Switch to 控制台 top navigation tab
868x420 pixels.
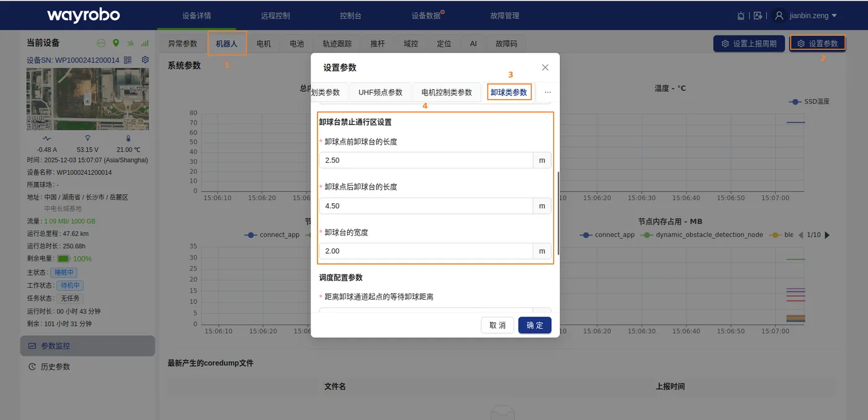pyautogui.click(x=350, y=15)
